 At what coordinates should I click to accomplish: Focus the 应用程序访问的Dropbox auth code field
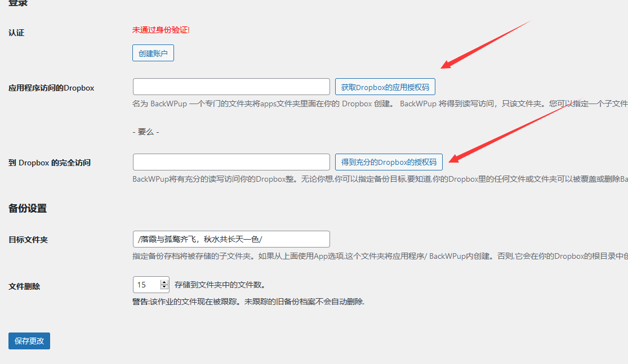pyautogui.click(x=231, y=87)
